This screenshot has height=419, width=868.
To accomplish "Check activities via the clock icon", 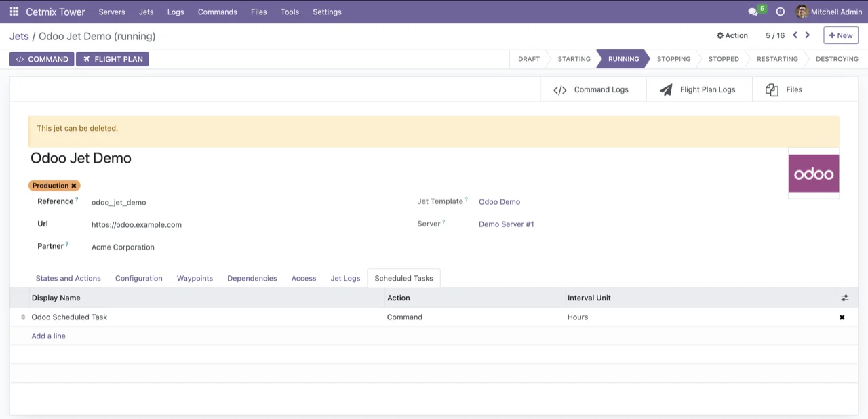I will tap(780, 12).
